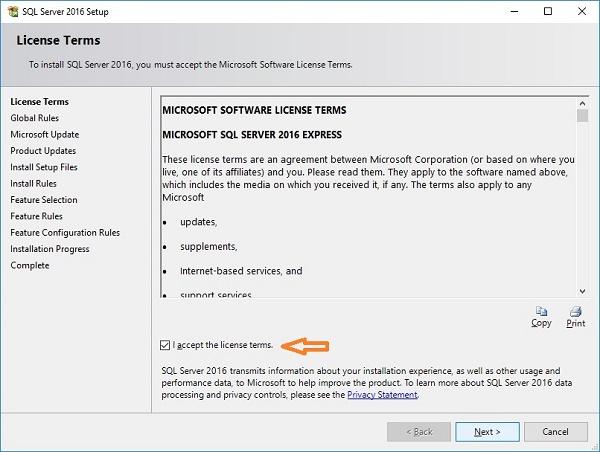Open the Privacy Statement link
Screen dimensions: 600x452
[382, 395]
